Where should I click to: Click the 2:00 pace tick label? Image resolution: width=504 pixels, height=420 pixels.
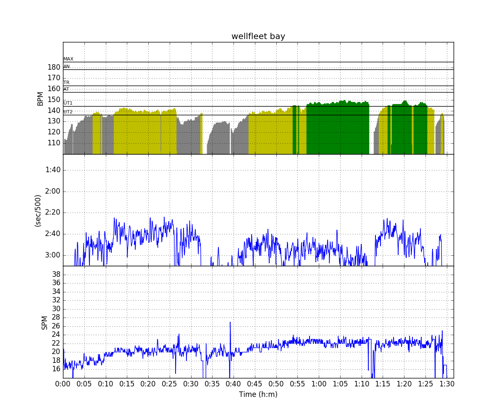click(53, 191)
